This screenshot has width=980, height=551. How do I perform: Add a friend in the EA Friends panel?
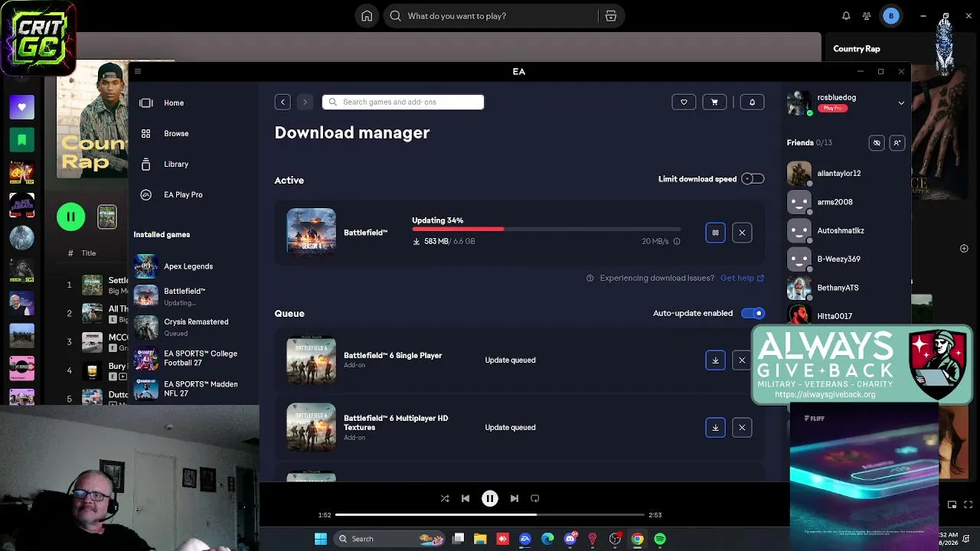897,143
